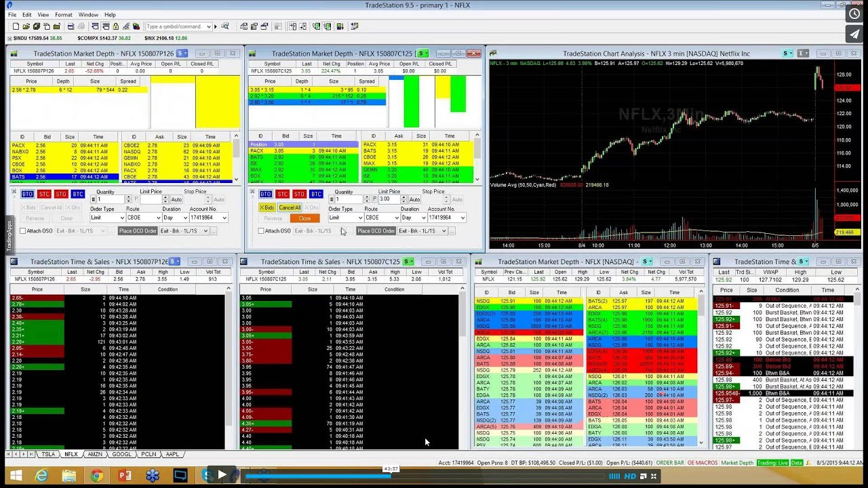Image resolution: width=868 pixels, height=488 pixels.
Task: Click the Watch Later clock icon
Action: pyautogui.click(x=854, y=13)
